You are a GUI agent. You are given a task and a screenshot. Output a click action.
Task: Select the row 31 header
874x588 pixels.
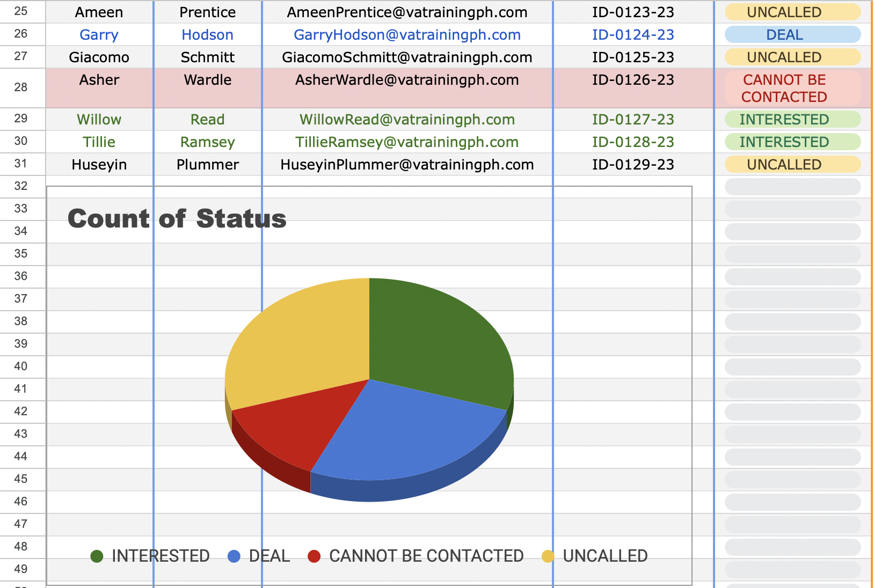22,164
